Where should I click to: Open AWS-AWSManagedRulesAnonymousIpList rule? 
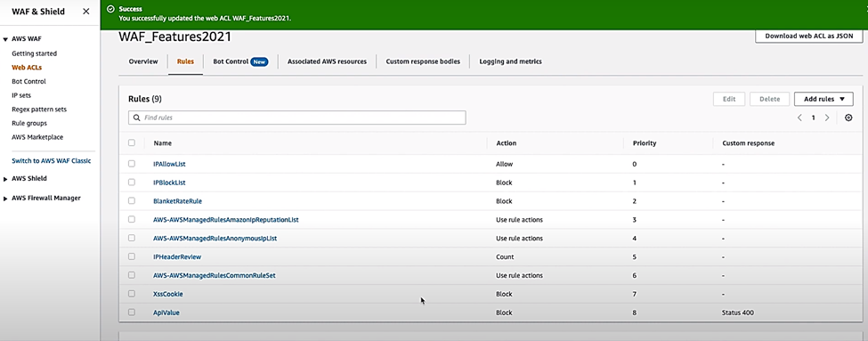click(x=215, y=239)
